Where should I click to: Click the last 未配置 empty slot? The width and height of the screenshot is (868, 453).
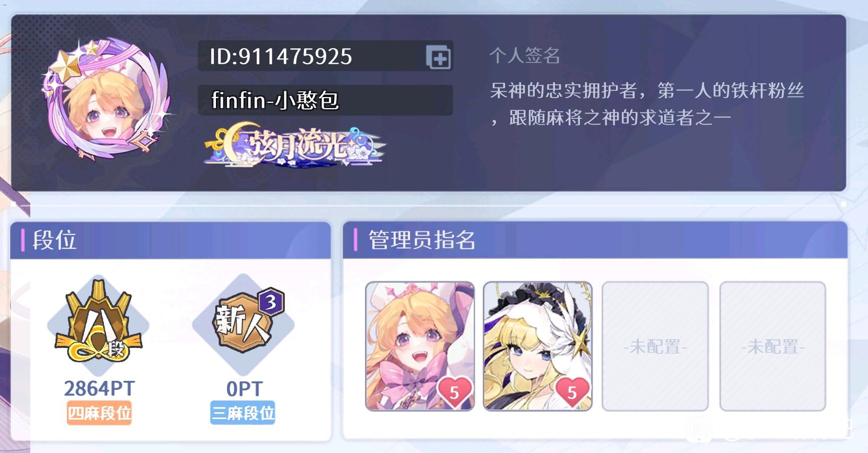772,346
